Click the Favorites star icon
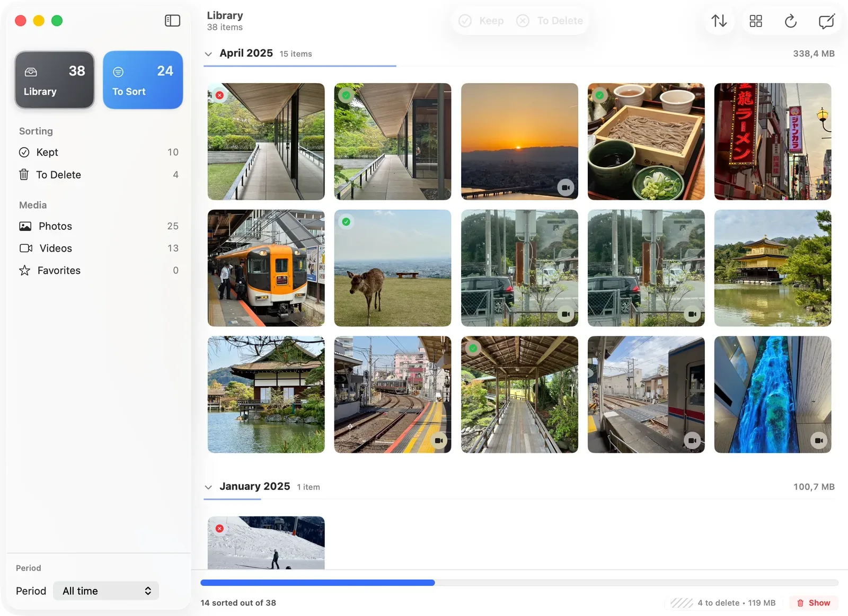The image size is (848, 616). coord(24,271)
